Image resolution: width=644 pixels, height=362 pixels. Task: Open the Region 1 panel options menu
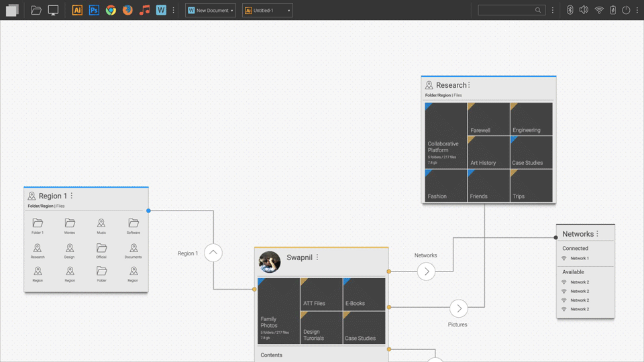click(72, 196)
